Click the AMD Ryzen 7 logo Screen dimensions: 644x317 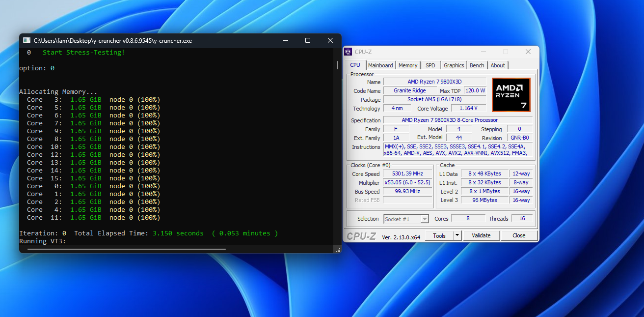click(511, 94)
